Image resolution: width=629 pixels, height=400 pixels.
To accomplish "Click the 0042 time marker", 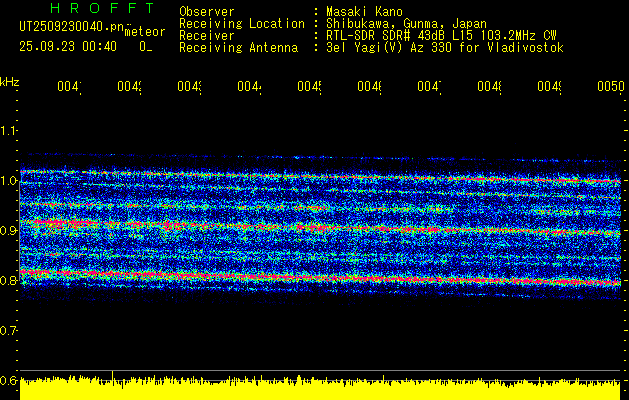I will click(x=130, y=86).
